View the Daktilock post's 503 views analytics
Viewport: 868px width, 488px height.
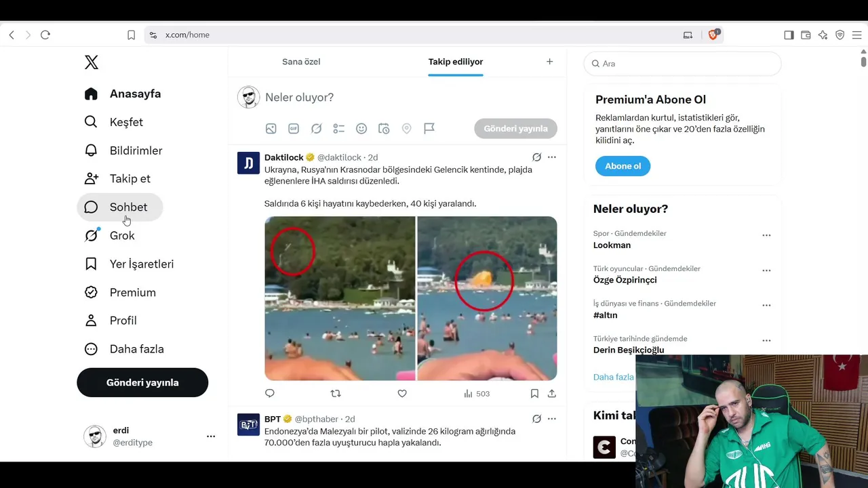(x=477, y=394)
